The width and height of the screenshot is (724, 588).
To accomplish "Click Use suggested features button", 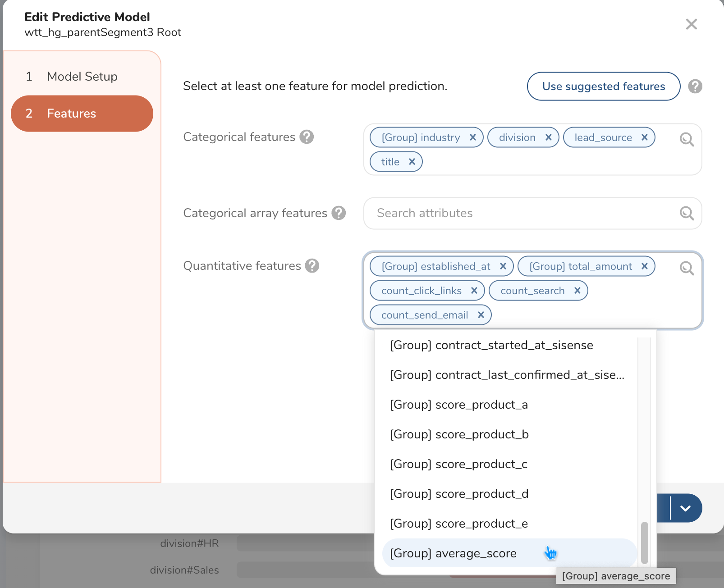I will coord(603,86).
